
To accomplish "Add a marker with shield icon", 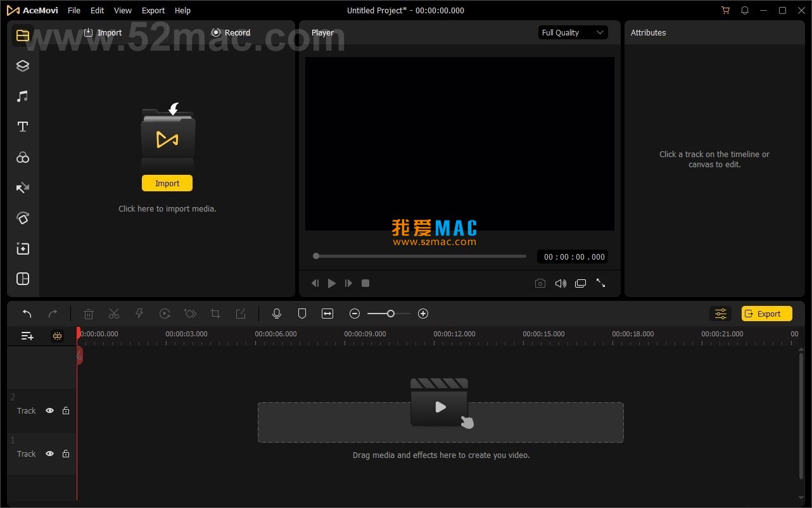I will [x=302, y=314].
